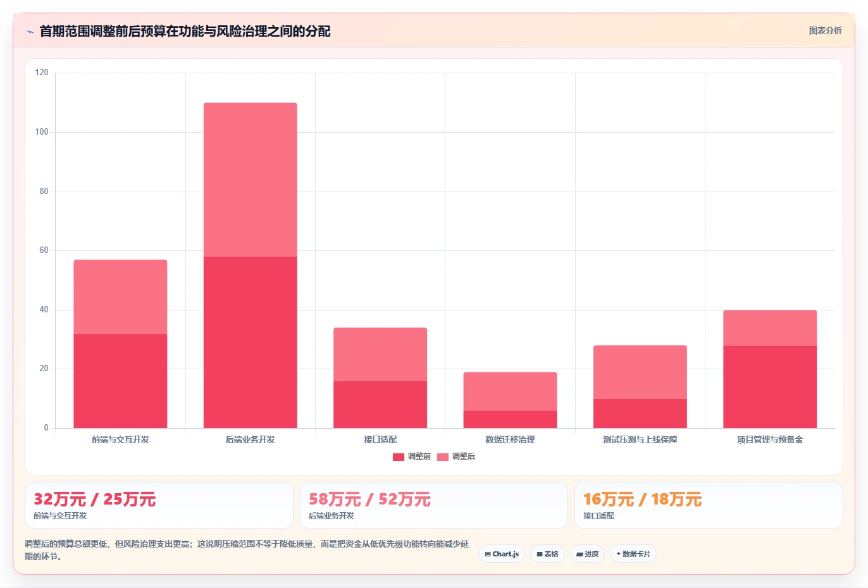The image size is (868, 588).
Task: Click the 项目管理与预备金 axis label
Action: pos(770,439)
